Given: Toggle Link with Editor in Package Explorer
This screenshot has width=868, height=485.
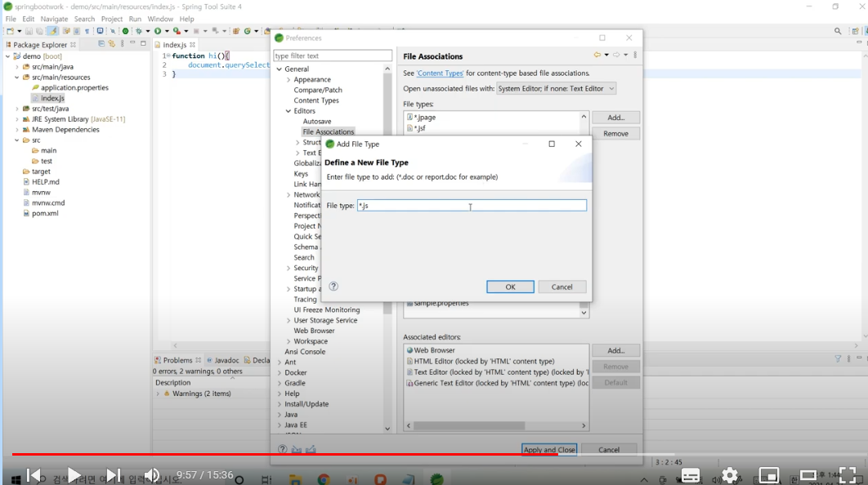Looking at the screenshot, I should point(111,44).
